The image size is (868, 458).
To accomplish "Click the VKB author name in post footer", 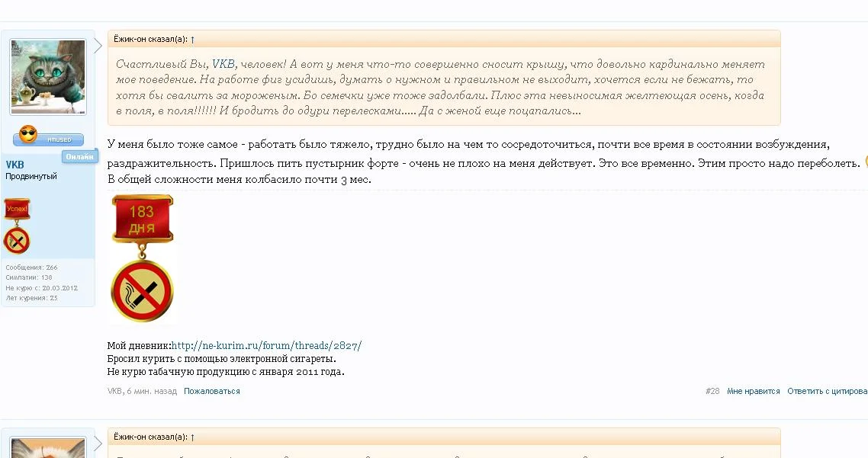I will (114, 391).
